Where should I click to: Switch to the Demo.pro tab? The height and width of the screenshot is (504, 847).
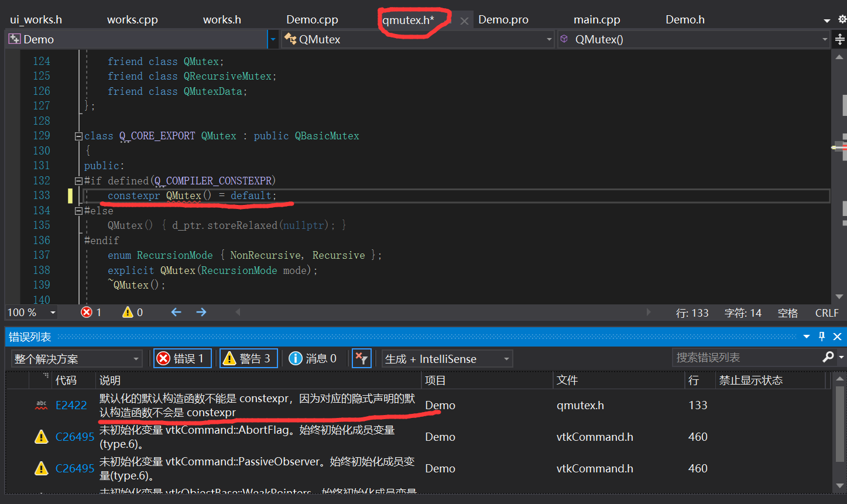click(x=503, y=19)
